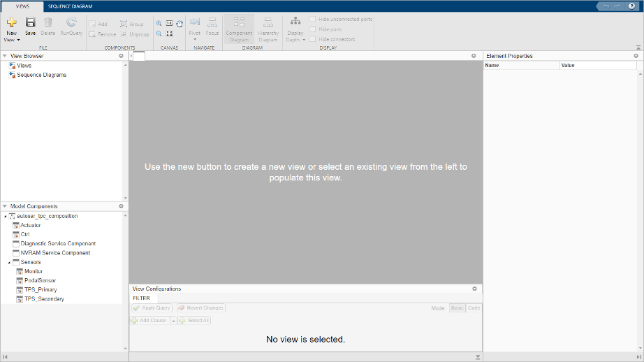This screenshot has height=362, width=644.
Task: Switch query mode to Basic
Action: click(x=457, y=307)
